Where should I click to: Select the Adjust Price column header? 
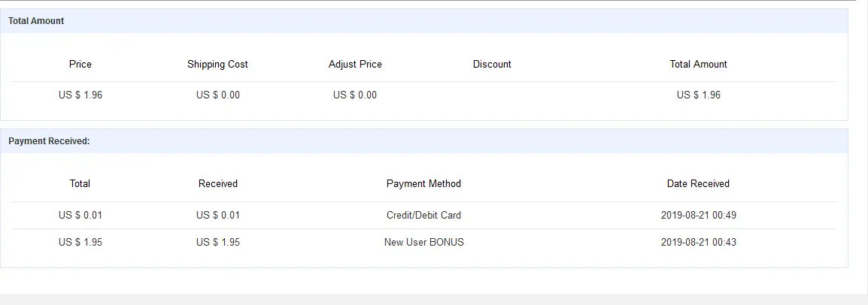point(355,64)
